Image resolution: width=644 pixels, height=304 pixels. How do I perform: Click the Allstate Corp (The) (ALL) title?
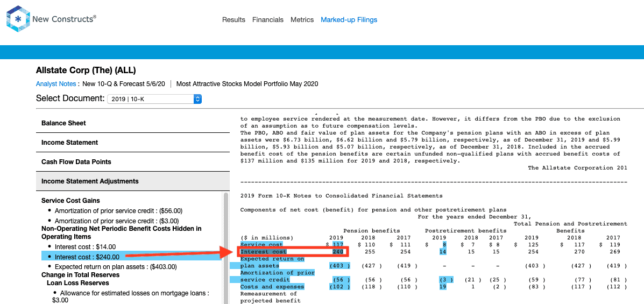tap(86, 70)
